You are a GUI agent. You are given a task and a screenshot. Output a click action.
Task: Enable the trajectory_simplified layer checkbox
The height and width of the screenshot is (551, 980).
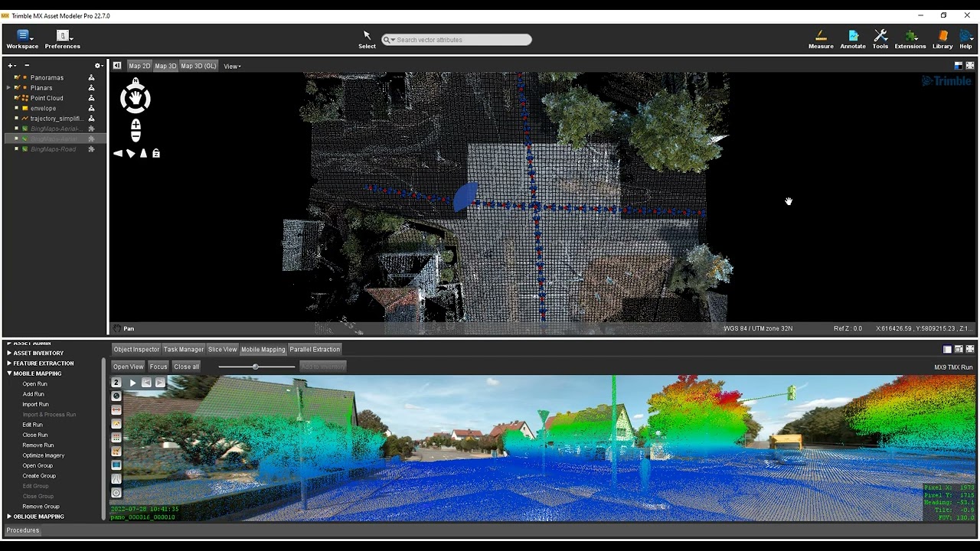coord(17,119)
